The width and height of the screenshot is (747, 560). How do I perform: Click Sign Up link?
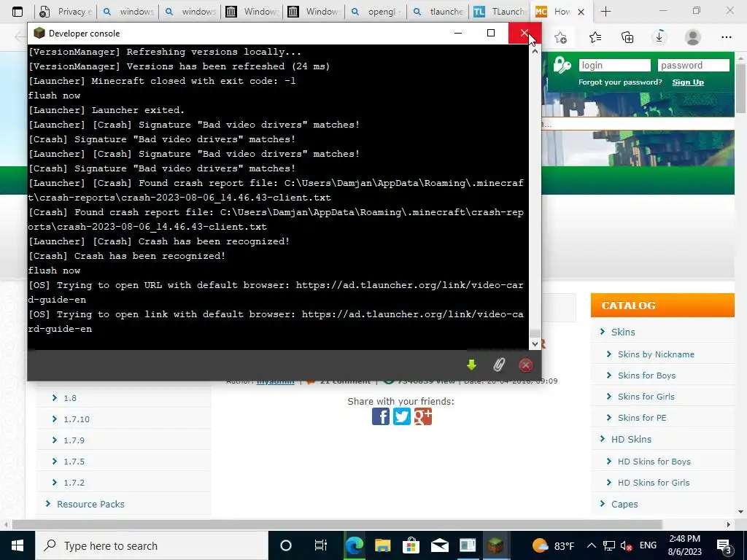(688, 82)
